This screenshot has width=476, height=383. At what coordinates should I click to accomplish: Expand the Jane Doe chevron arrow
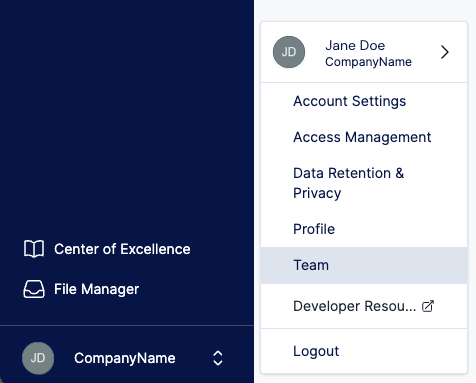click(x=445, y=52)
